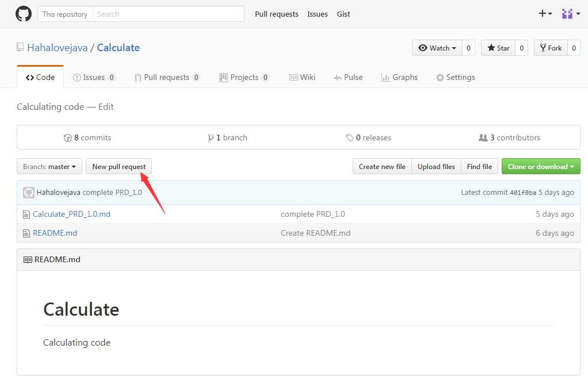Click the file icon for Calculate_PRD_1.0.md
The width and height of the screenshot is (588, 383).
pos(26,215)
